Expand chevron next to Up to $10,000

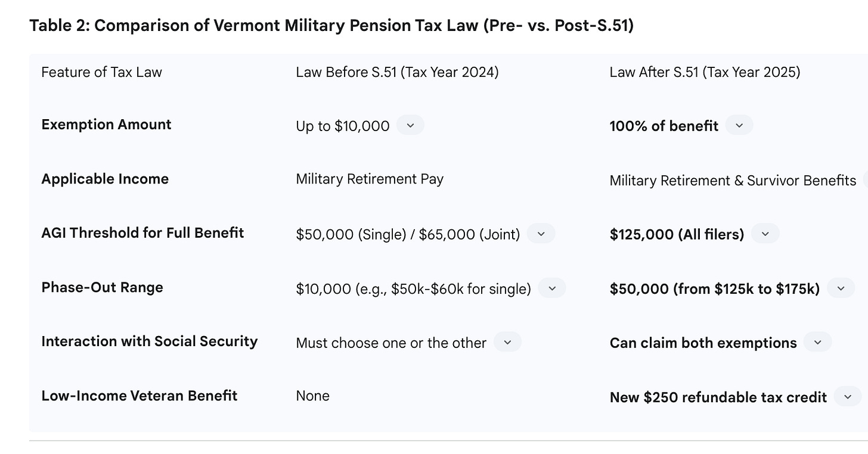click(x=410, y=125)
